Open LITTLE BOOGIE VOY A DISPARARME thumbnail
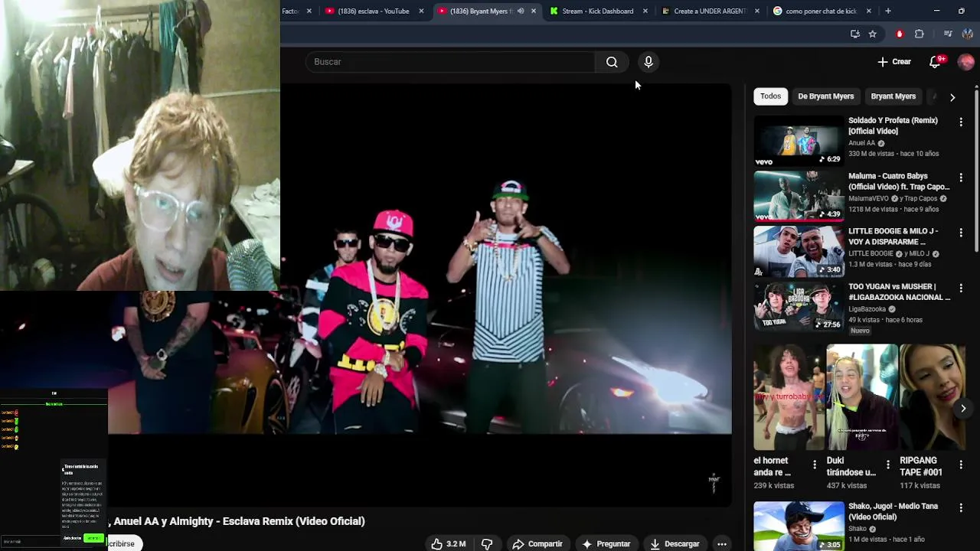980x551 pixels. [x=799, y=251]
